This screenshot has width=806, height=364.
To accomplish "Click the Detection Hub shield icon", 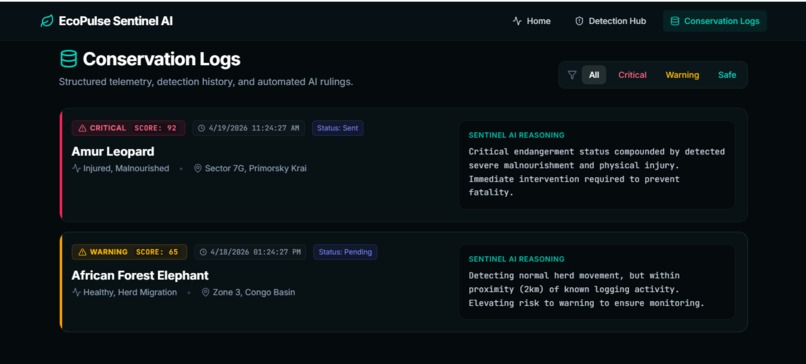I will point(579,21).
